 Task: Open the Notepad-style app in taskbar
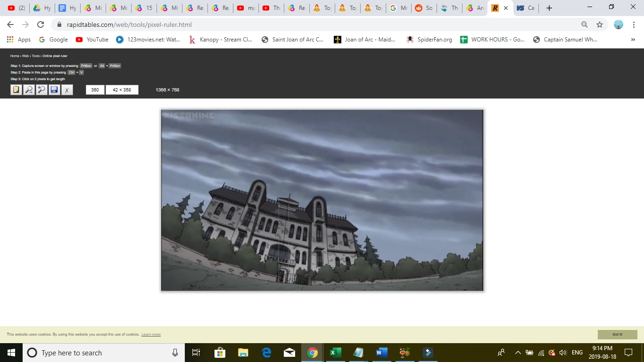click(x=358, y=353)
